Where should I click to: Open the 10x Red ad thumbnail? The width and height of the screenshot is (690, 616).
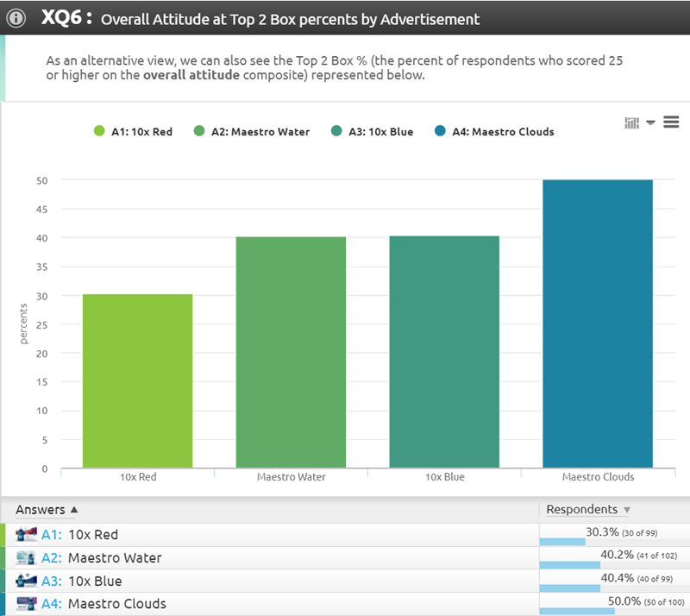pos(26,534)
